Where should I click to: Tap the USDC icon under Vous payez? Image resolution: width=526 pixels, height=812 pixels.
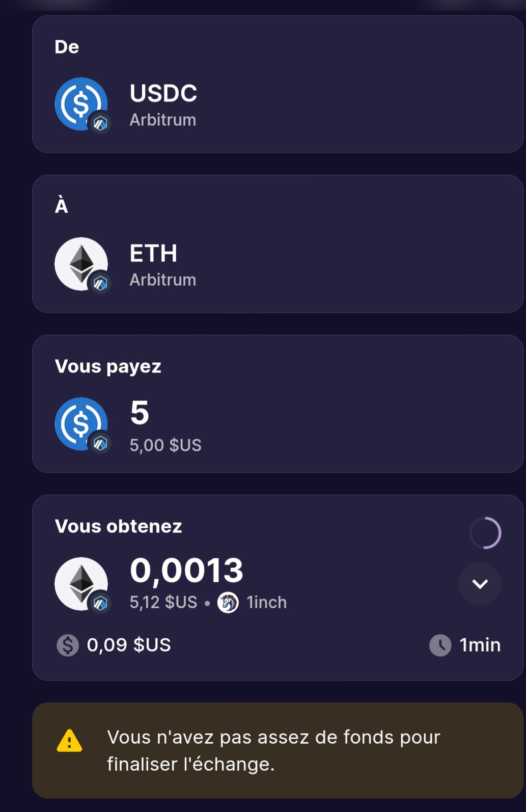81,424
